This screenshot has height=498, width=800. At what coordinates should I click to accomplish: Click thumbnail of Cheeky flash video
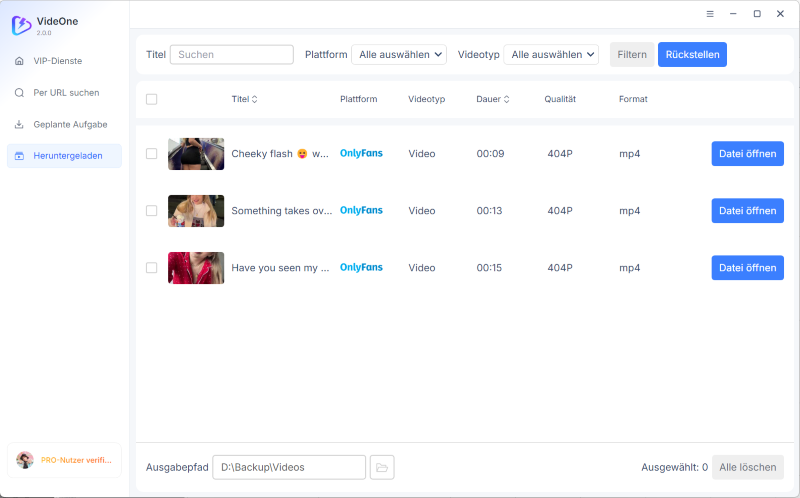click(196, 154)
